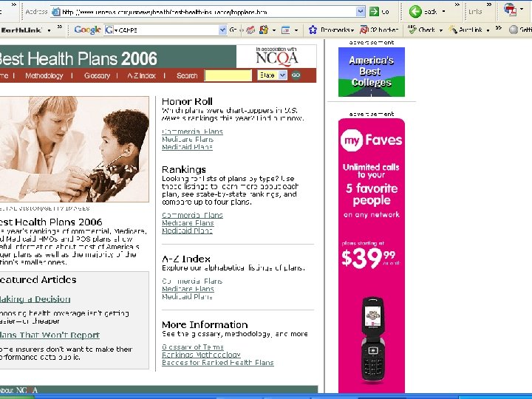
Task: Open Medicare Plans under Rankings
Action: coord(188,223)
